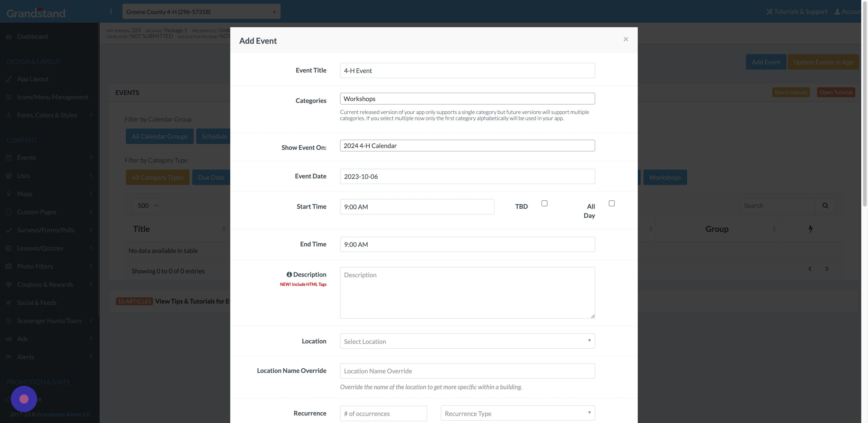Viewport: 868px width, 423px height.
Task: Click the Include HTML Tags link
Action: click(303, 284)
